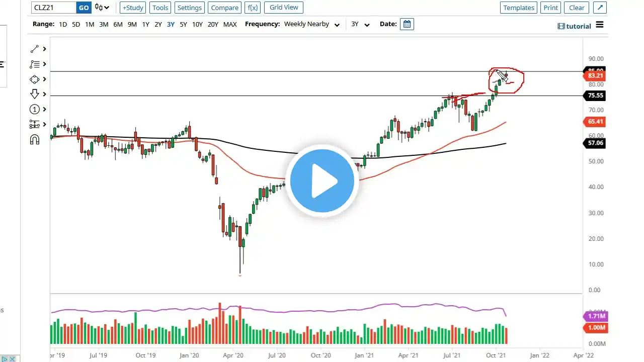644x362 pixels.
Task: Select the active 3Y range
Action: 171,24
